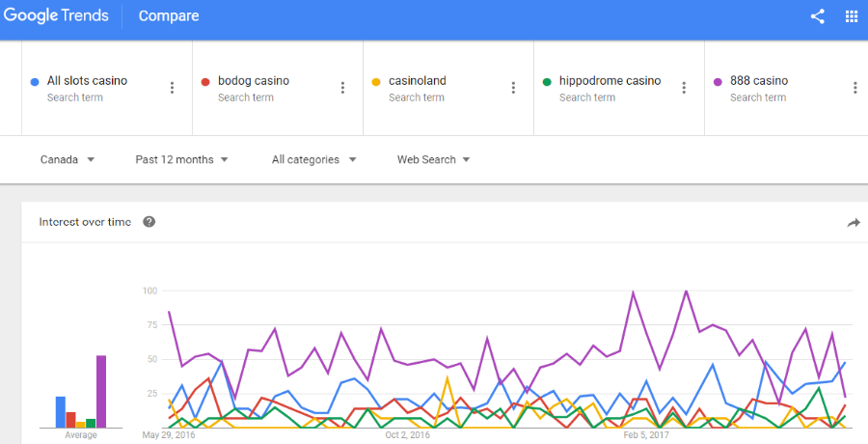The height and width of the screenshot is (444, 868).
Task: Open the Google apps grid icon
Action: [x=852, y=16]
